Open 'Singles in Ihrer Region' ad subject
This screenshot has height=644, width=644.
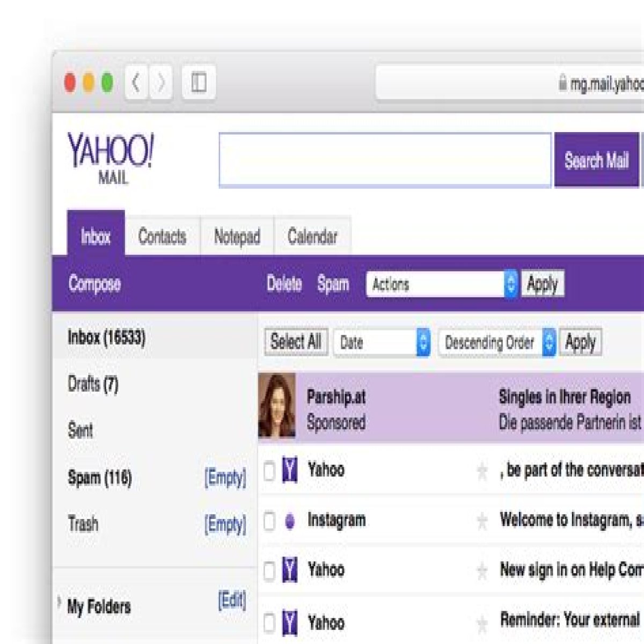click(x=565, y=397)
